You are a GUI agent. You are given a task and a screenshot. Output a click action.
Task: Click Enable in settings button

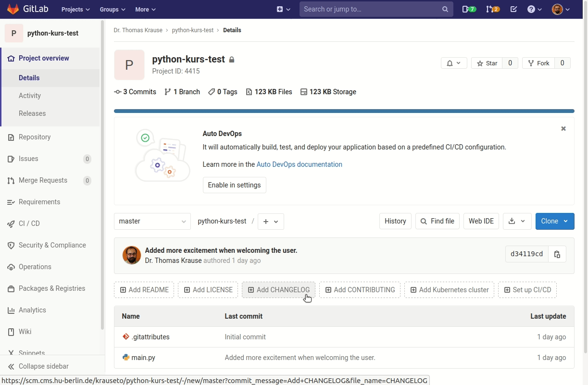(234, 185)
